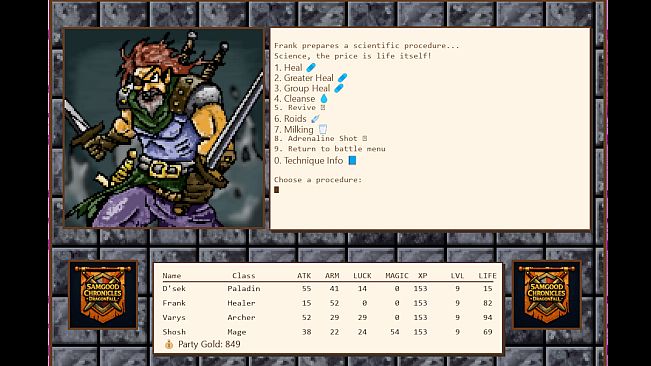Click the XP column header
Image resolution: width=651 pixels, height=366 pixels.
423,276
